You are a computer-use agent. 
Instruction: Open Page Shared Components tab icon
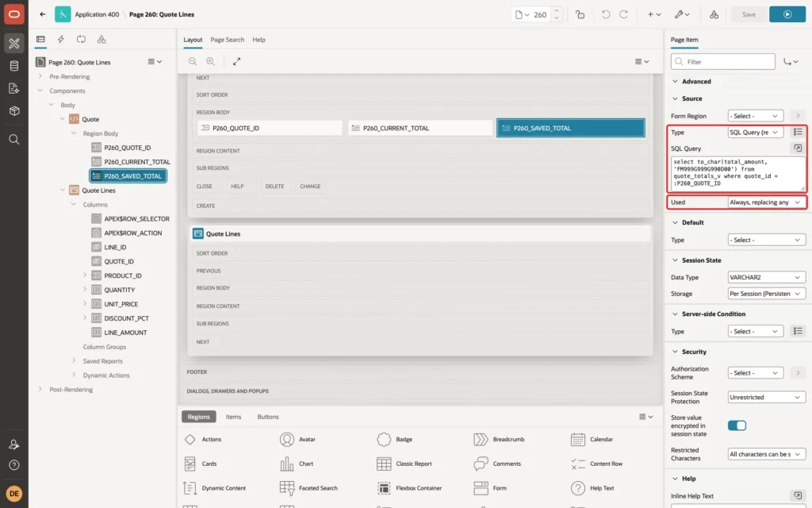101,40
